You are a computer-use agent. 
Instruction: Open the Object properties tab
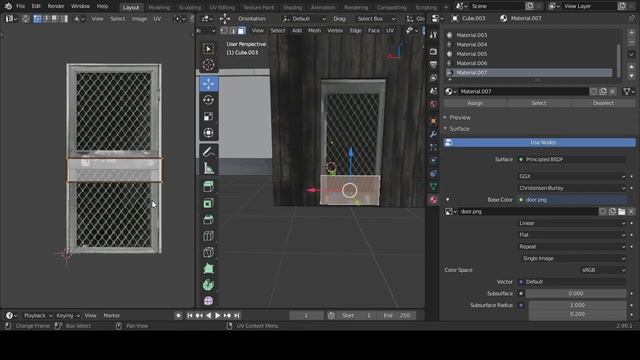coord(433,121)
